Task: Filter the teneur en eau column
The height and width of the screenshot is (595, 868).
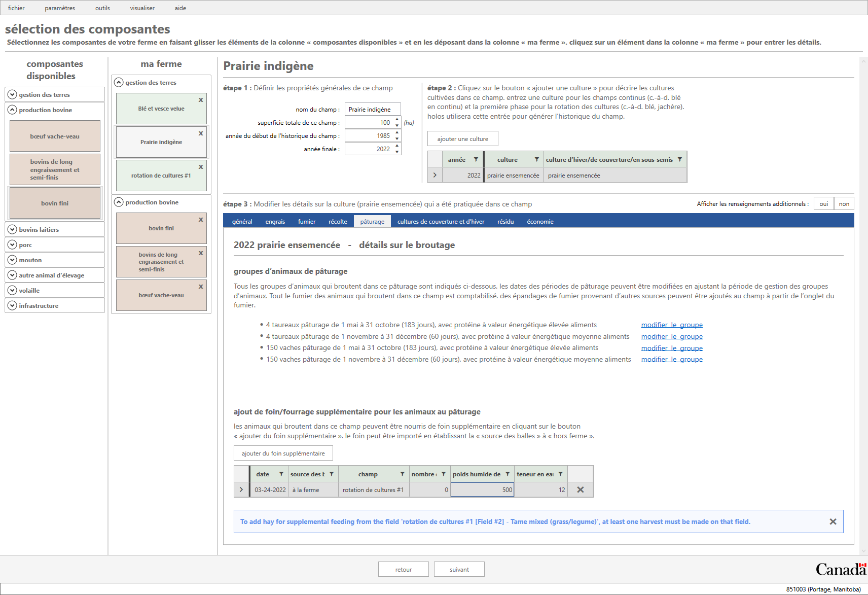Action: pyautogui.click(x=560, y=474)
